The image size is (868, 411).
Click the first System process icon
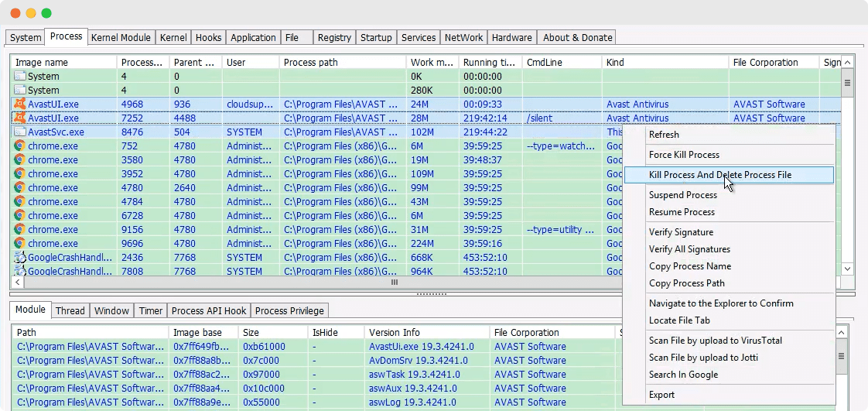(x=19, y=77)
